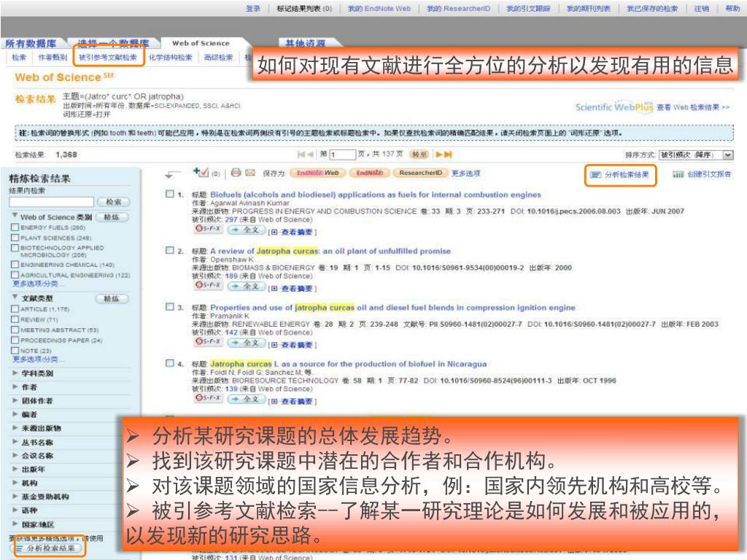Open S·F·X links for the Pramanik article
The width and height of the screenshot is (747, 560).
pos(208,342)
